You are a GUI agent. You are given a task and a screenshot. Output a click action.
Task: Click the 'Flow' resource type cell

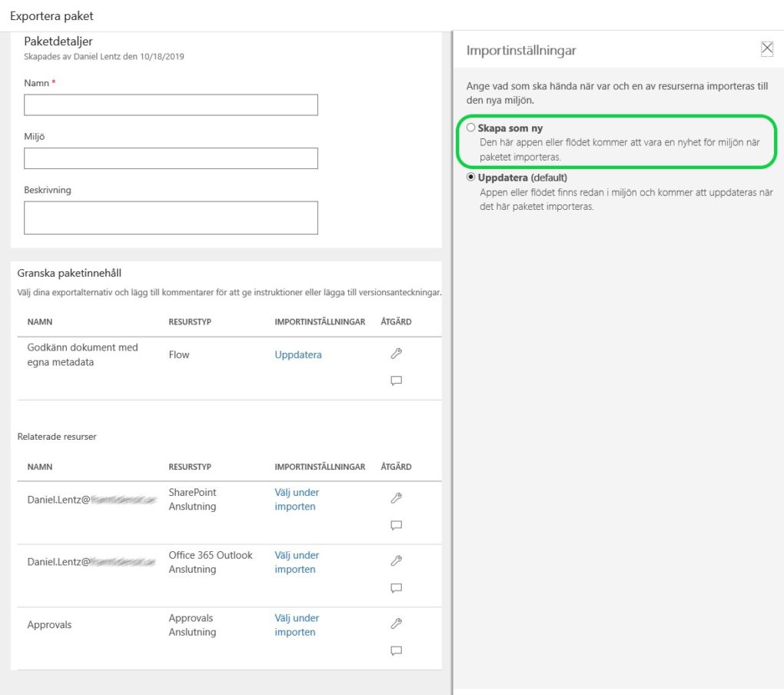(x=179, y=354)
